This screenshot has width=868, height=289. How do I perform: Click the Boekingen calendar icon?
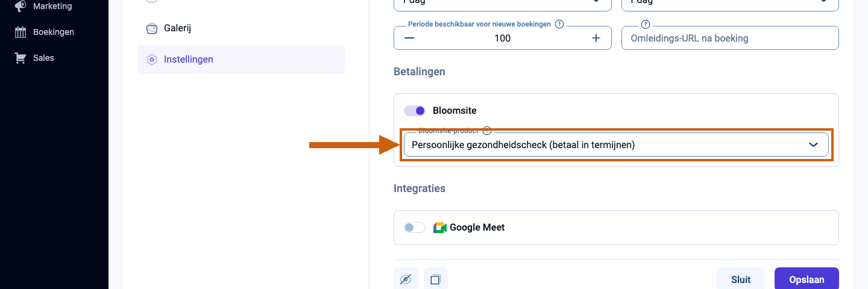(x=20, y=32)
